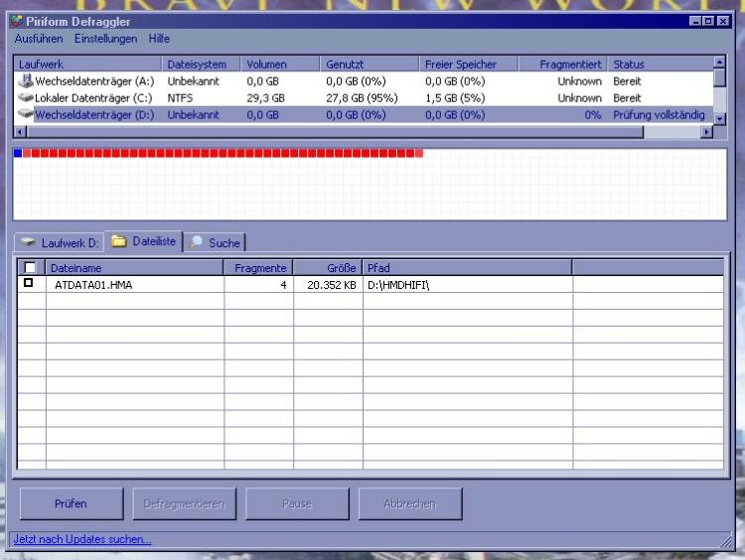Toggle the select-all checkbox in file list header
745x560 pixels.
click(30, 267)
